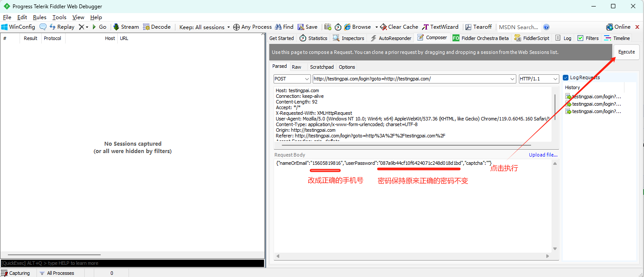
Task: Click the Execute button
Action: click(x=626, y=52)
